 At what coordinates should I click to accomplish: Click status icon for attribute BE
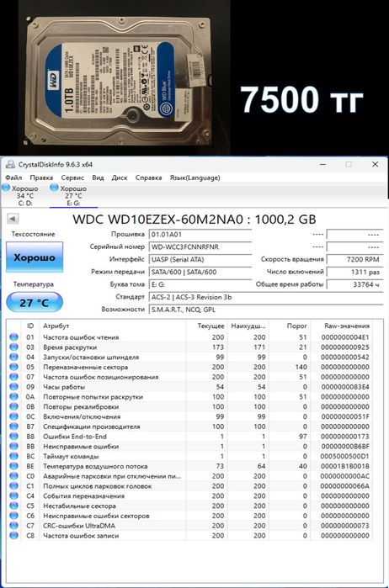13,467
